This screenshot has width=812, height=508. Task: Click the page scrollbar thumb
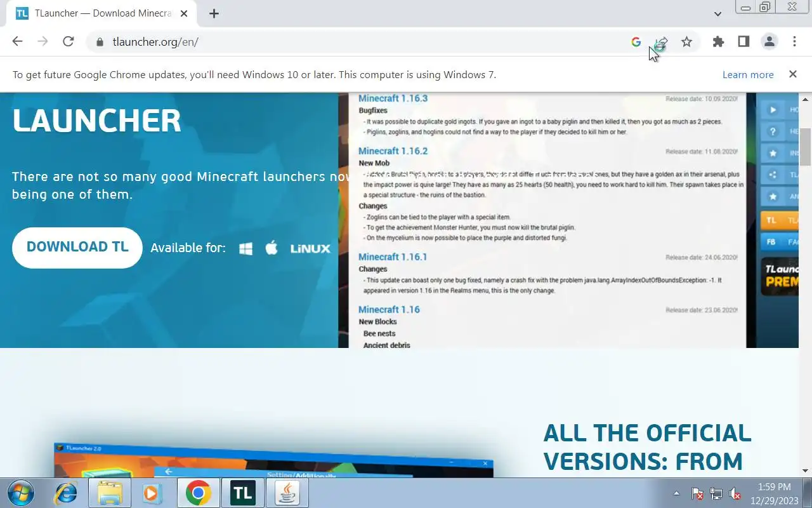point(806,146)
